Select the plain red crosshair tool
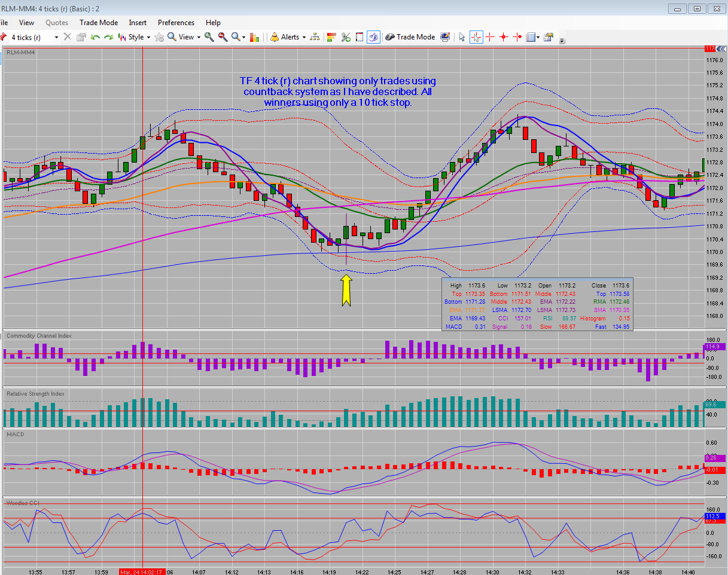The height and width of the screenshot is (575, 728). coord(490,37)
